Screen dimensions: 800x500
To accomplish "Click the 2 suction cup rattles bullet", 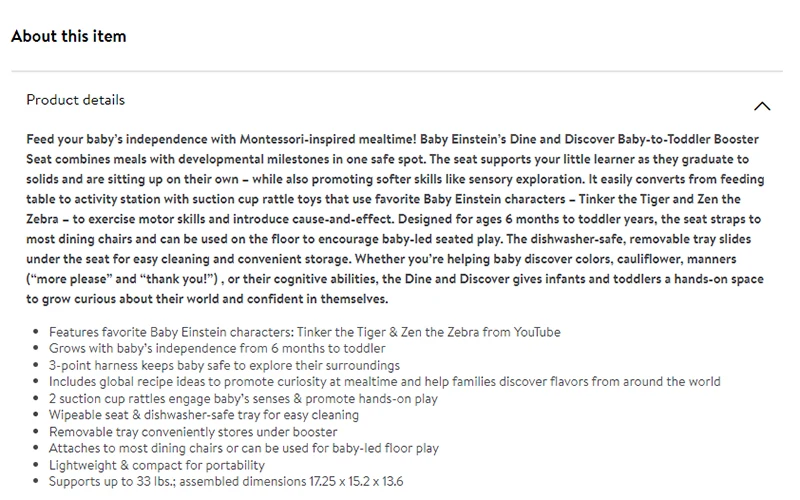I will [x=243, y=398].
